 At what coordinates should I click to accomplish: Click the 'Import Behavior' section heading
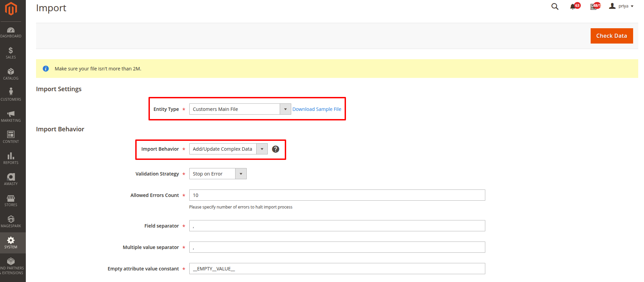60,129
